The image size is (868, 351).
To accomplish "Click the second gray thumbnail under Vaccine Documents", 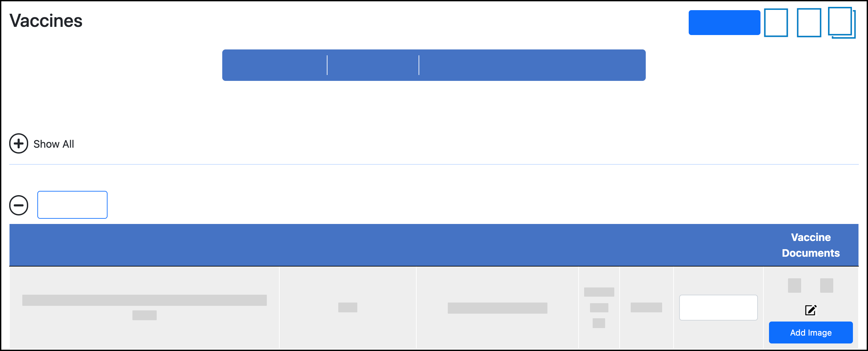I will tap(827, 285).
